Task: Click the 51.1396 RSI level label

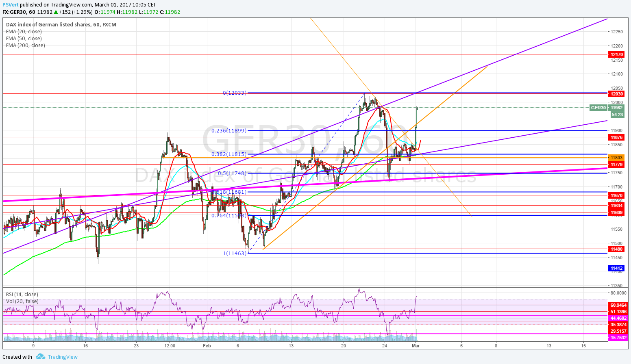Action: coord(618,312)
